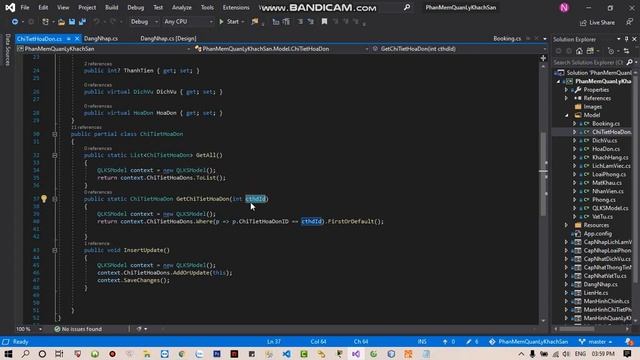Open the Build menu
The height and width of the screenshot is (360, 640).
[x=111, y=7]
